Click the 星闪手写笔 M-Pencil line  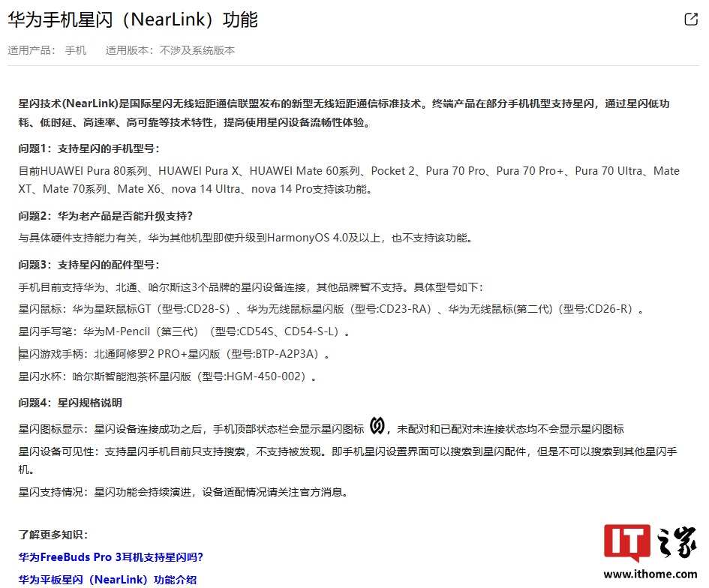pos(184,331)
